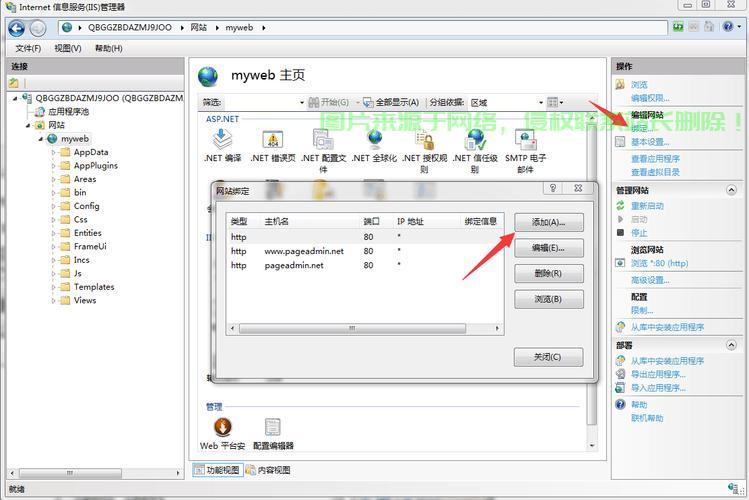Open the 视图(V) menu

(67, 48)
